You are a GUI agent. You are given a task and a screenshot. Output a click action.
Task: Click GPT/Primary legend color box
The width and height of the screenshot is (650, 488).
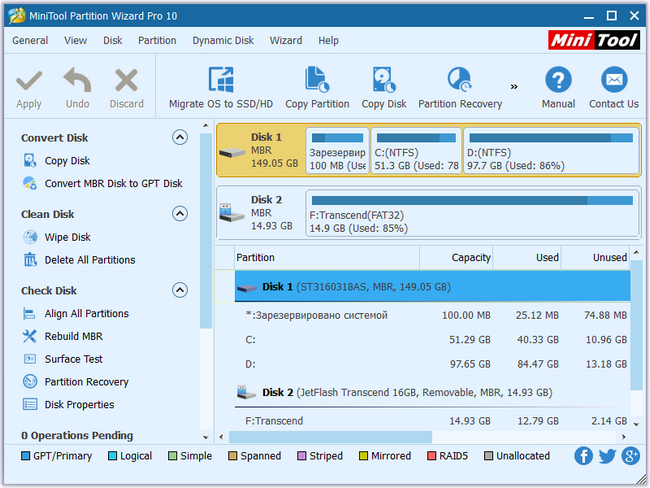25,456
